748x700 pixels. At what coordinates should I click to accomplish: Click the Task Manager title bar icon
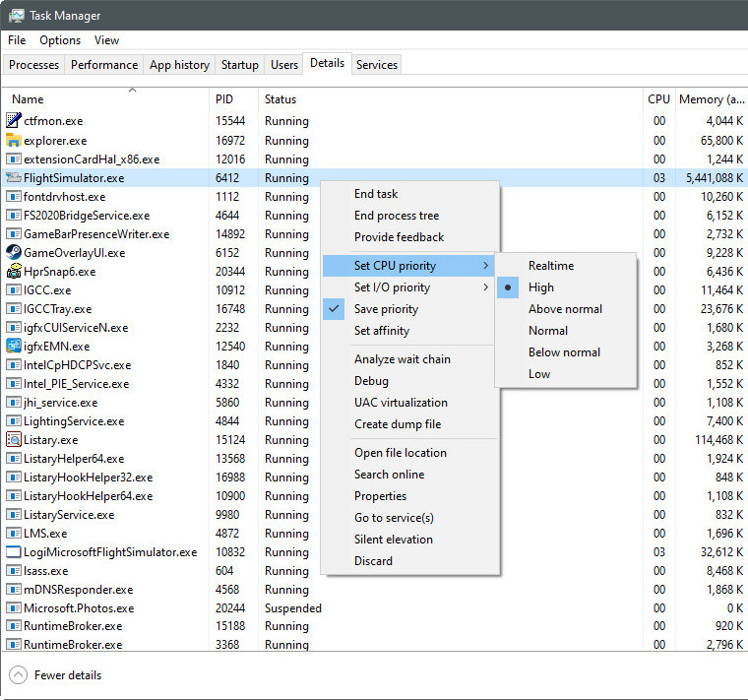pyautogui.click(x=16, y=16)
